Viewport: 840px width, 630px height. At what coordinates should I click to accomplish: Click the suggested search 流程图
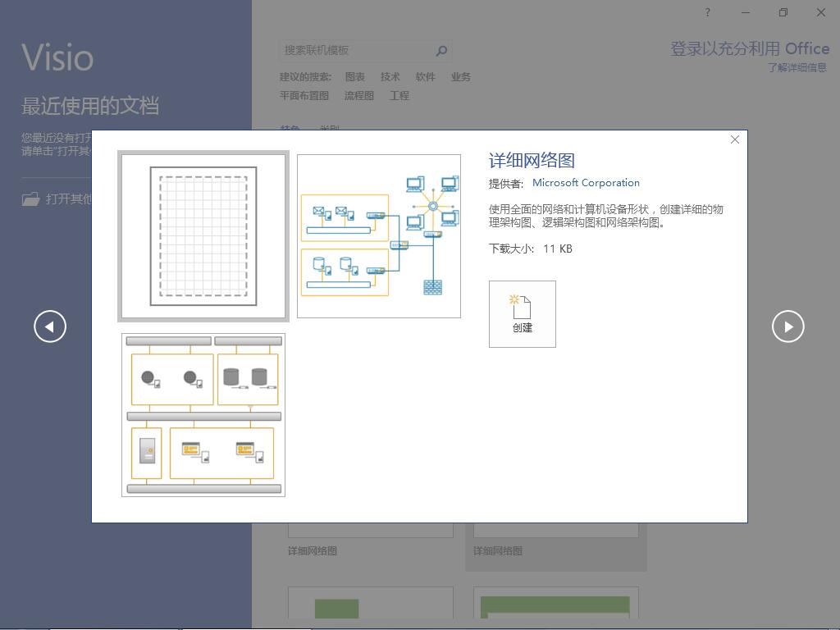359,95
